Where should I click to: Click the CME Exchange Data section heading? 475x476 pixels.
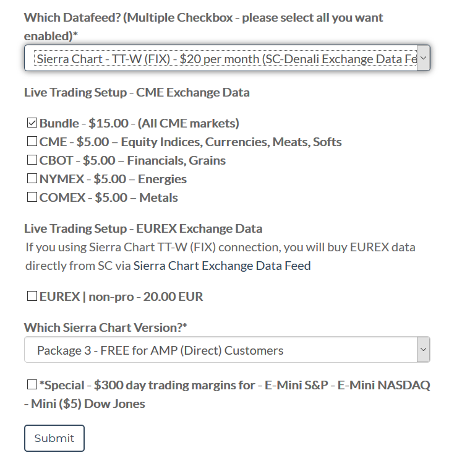tap(137, 93)
